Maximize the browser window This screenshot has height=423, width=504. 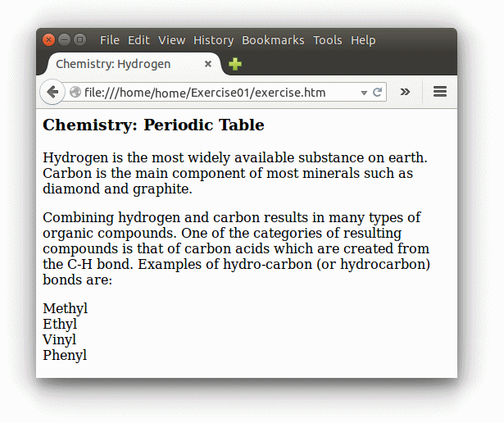point(79,40)
